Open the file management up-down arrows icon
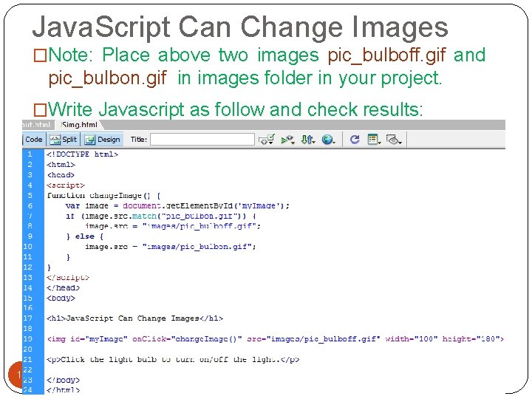 coord(308,140)
